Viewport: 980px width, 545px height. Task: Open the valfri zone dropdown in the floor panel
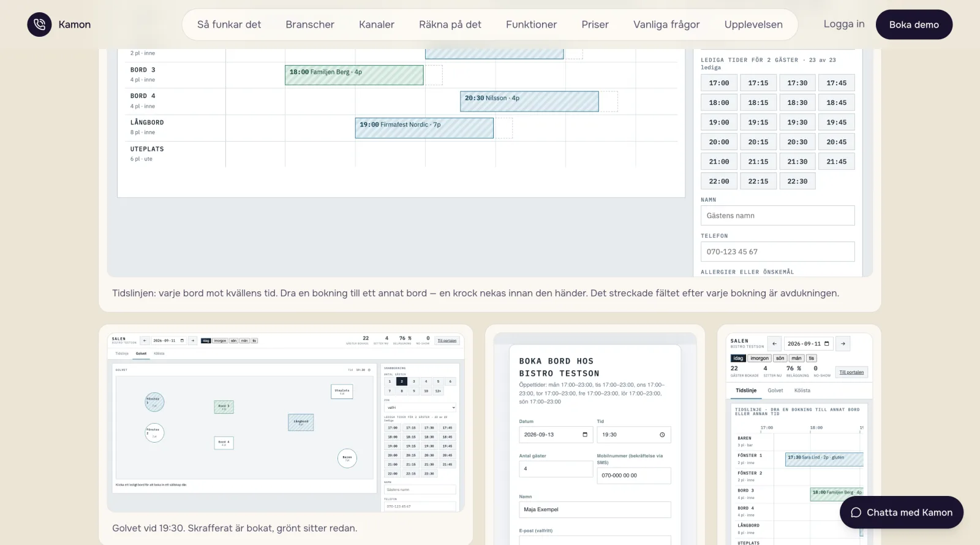pos(420,408)
